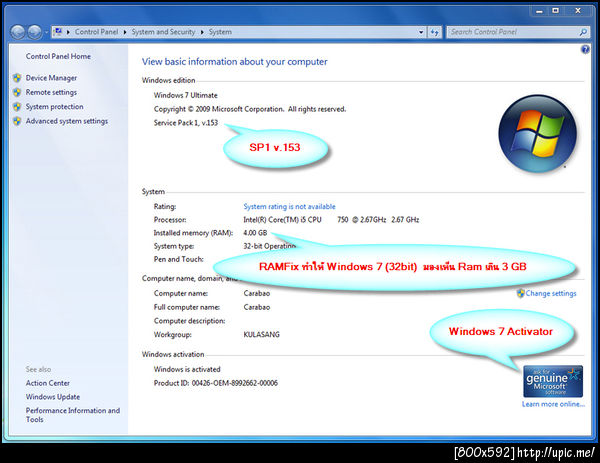Viewport: 600px width, 463px height.
Task: Click Service Pack 1, v.153 text
Action: (x=186, y=123)
